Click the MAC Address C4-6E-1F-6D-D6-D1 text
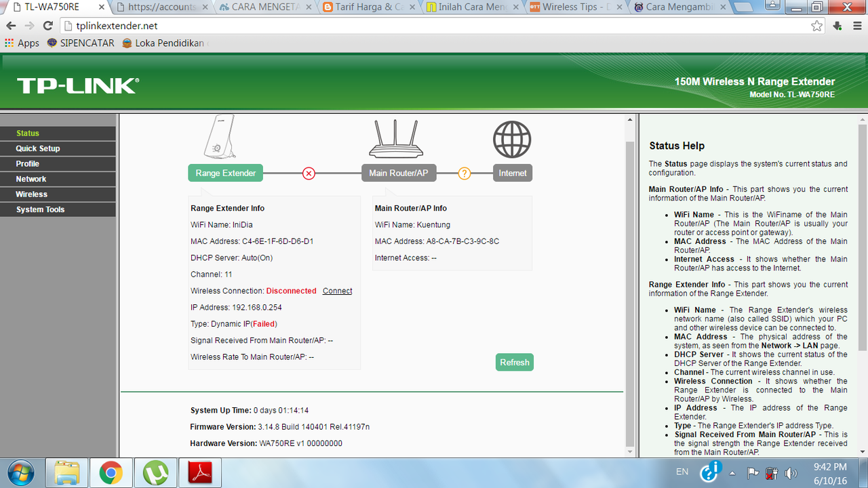The height and width of the screenshot is (488, 868). [x=252, y=241]
